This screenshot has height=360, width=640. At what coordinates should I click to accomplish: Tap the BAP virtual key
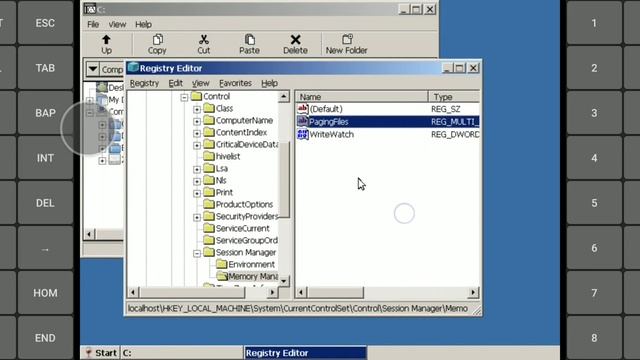[x=45, y=113]
